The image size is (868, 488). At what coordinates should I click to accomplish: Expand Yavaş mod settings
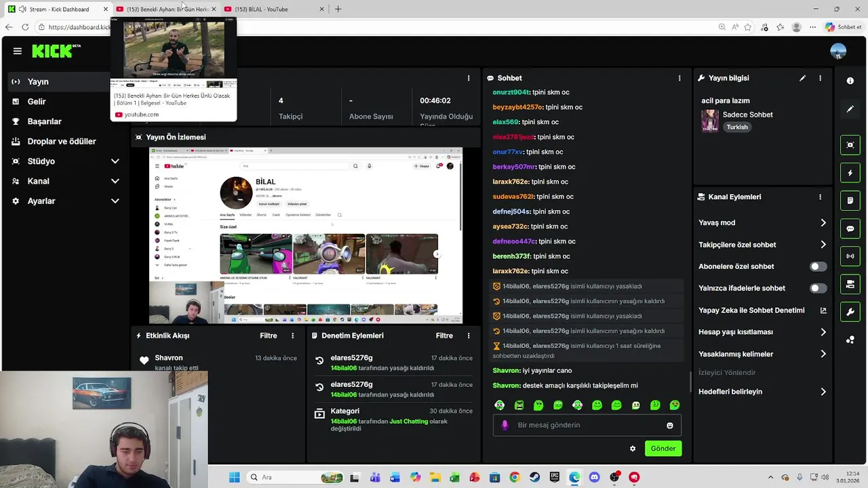click(x=762, y=223)
